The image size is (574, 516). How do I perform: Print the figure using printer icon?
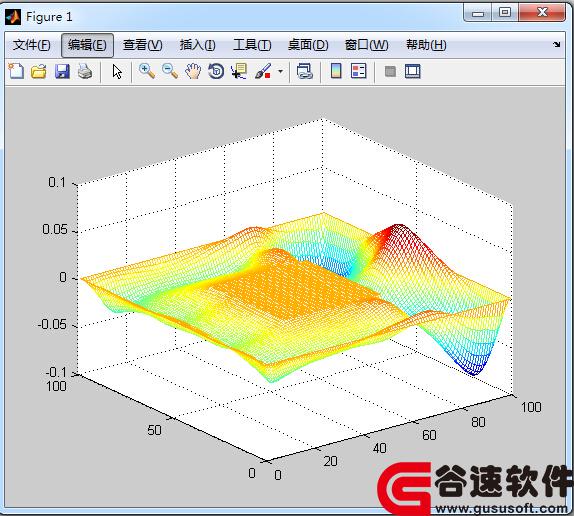[x=85, y=71]
